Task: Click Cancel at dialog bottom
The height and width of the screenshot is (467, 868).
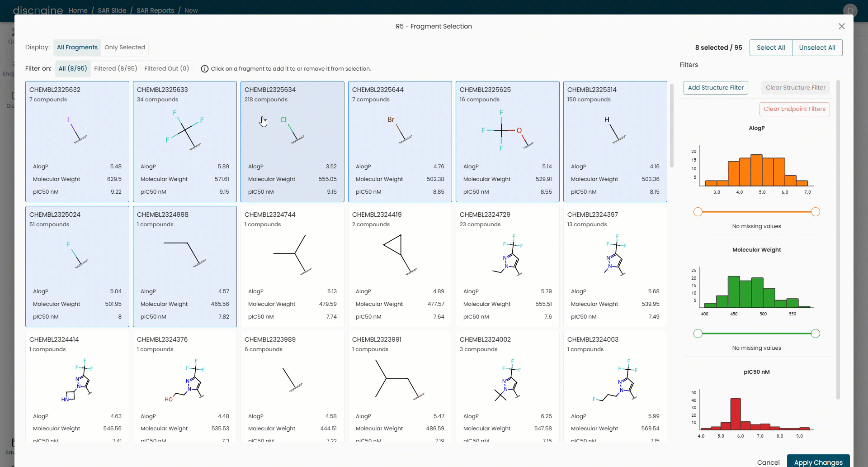Action: click(x=768, y=462)
